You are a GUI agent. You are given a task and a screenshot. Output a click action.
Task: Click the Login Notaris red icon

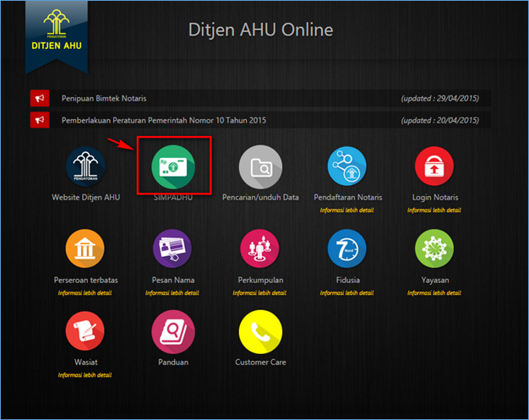[x=434, y=166]
